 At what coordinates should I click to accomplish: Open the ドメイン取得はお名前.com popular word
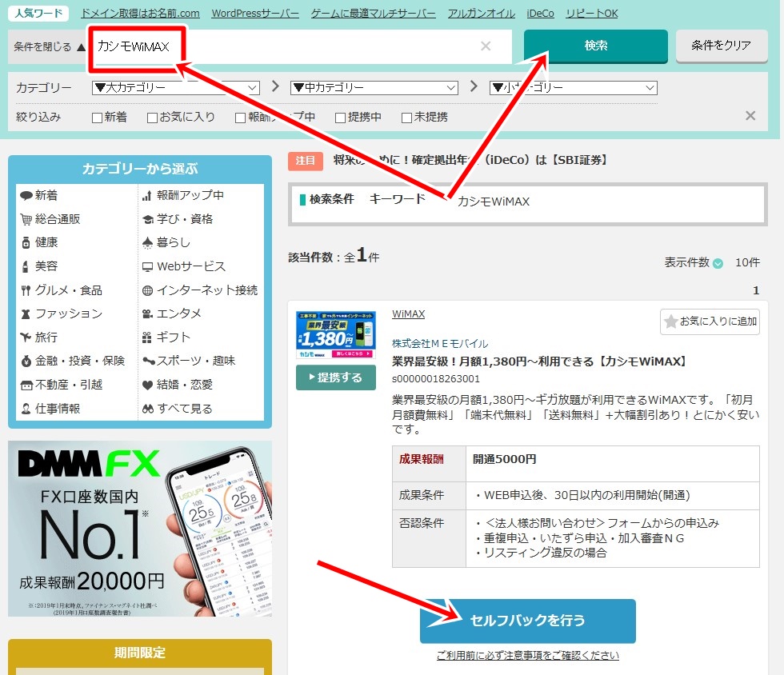(x=140, y=14)
